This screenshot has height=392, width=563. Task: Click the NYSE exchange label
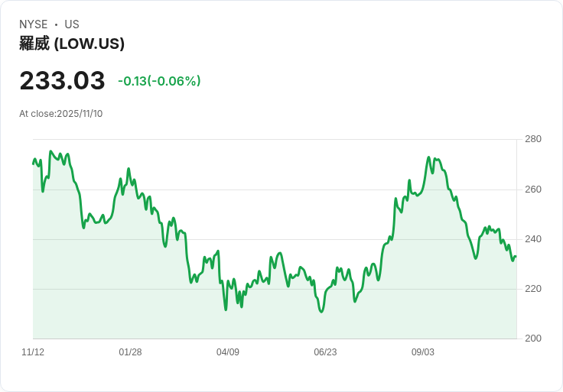click(34, 24)
